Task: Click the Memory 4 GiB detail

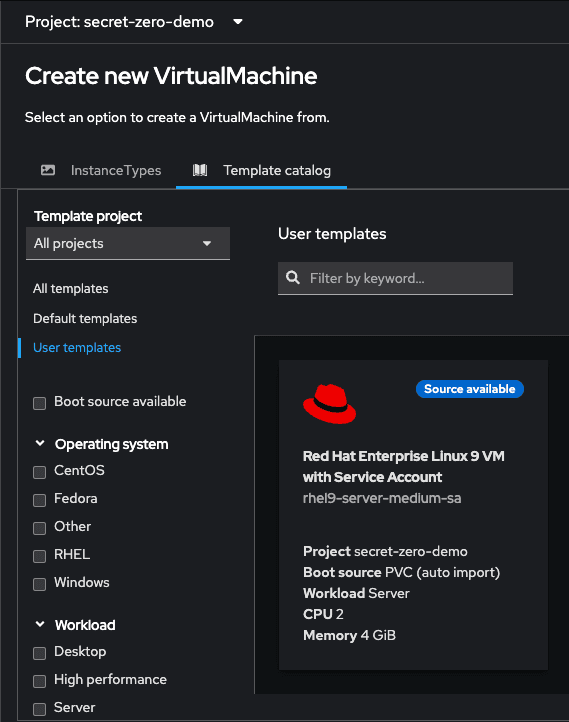Action: (x=349, y=635)
